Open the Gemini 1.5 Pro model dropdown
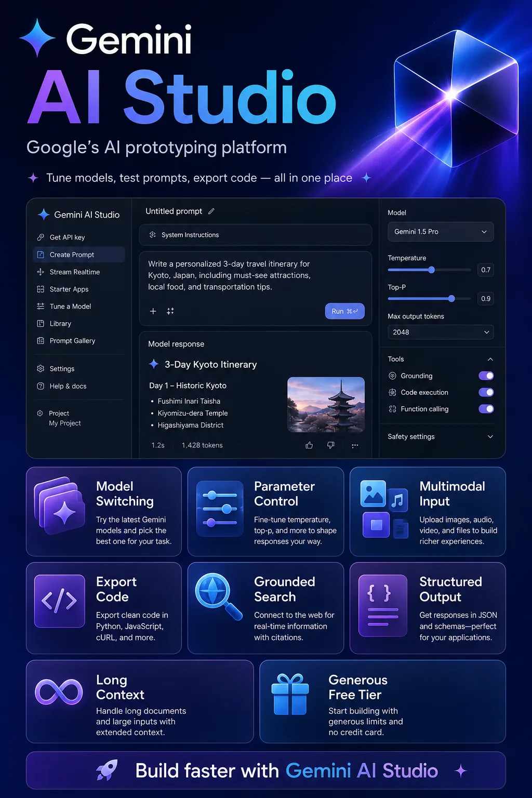 coord(441,232)
